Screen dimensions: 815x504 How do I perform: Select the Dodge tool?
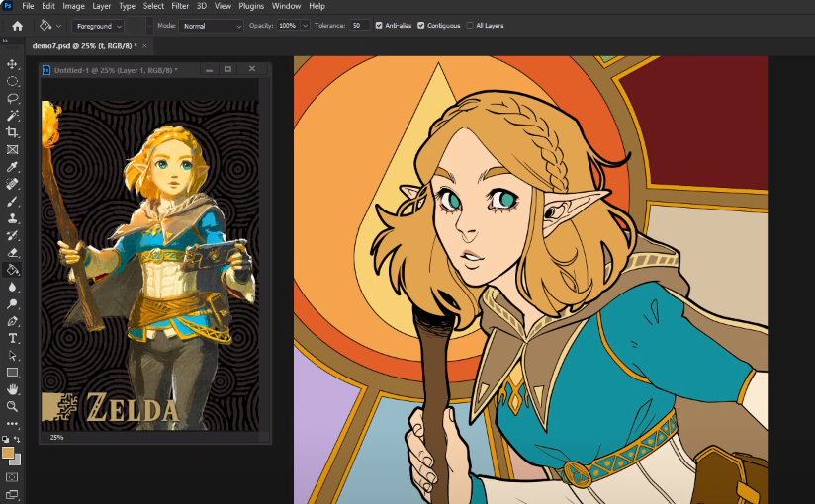click(12, 304)
